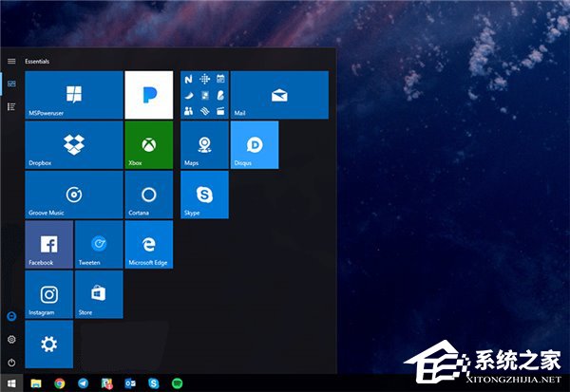This screenshot has height=392, width=570.
Task: Click the N icon in the tile folder
Action: click(x=188, y=79)
